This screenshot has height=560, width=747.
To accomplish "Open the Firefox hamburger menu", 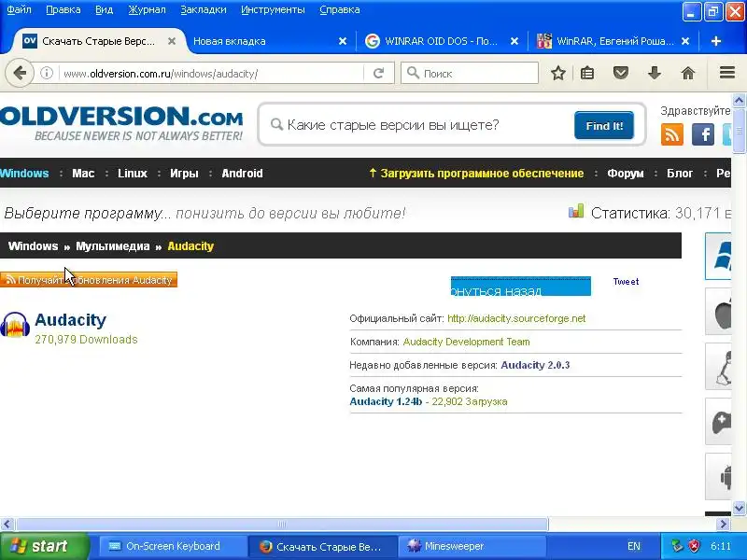I will (x=727, y=73).
